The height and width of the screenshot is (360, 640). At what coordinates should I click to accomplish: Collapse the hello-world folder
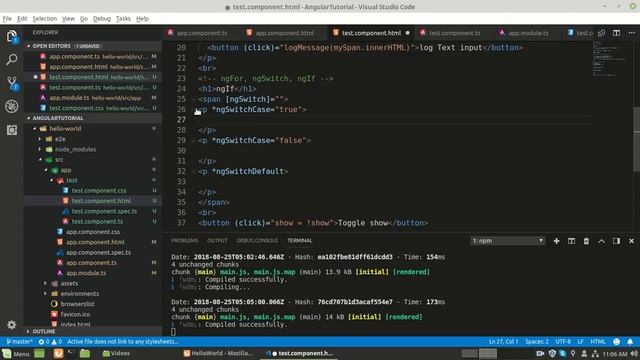pos(35,129)
